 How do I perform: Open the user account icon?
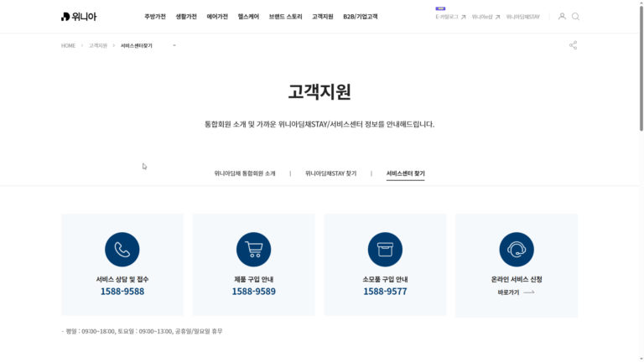(562, 17)
